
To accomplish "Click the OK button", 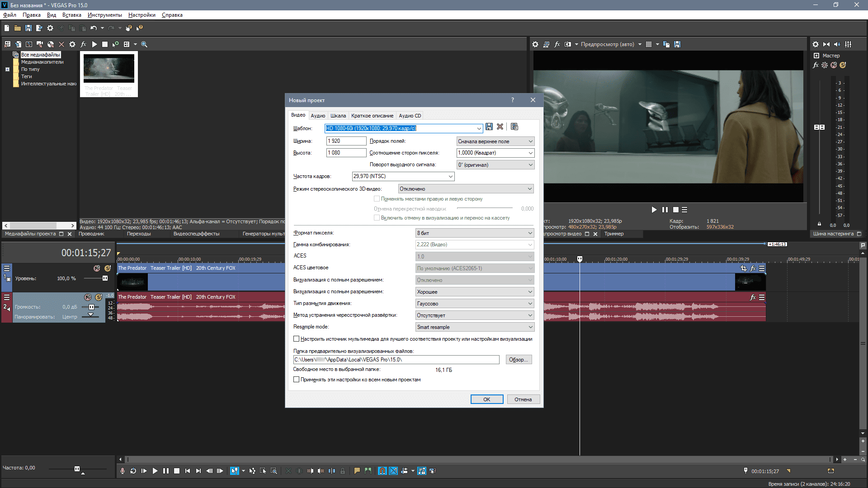I will point(486,399).
